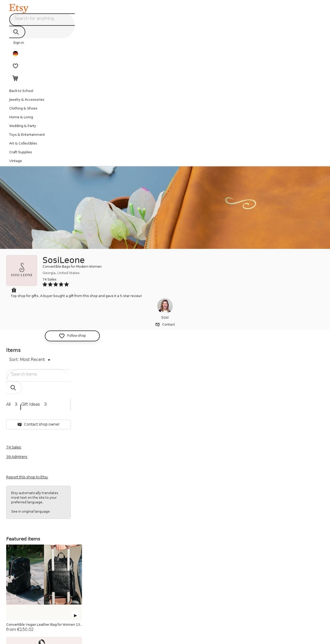Open Craft Supplies category
Image resolution: width=330 pixels, height=644 pixels.
tap(21, 152)
